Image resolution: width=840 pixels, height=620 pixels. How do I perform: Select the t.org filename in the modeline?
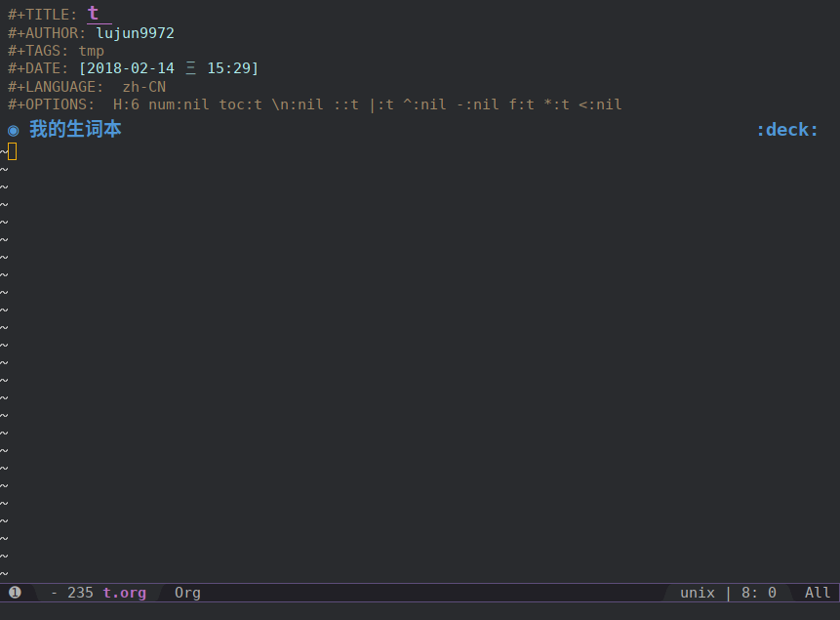point(124,592)
